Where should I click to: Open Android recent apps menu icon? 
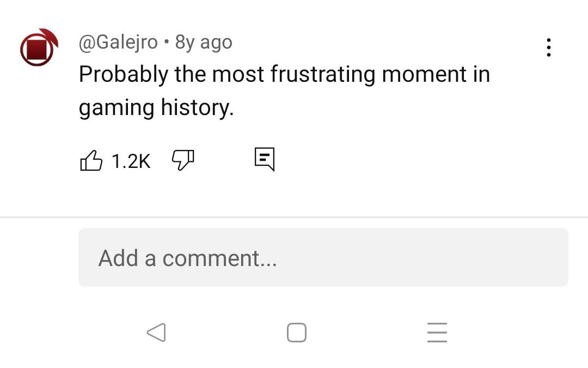pyautogui.click(x=437, y=332)
